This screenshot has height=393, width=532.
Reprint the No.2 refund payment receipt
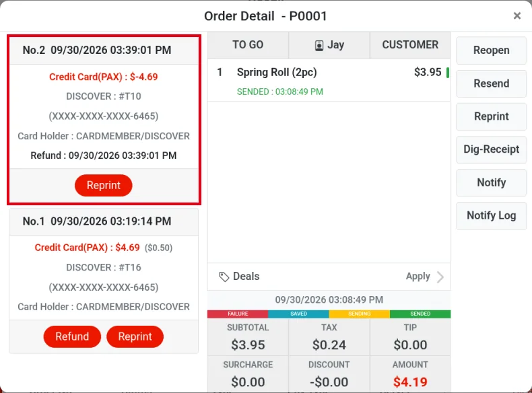[x=104, y=186]
